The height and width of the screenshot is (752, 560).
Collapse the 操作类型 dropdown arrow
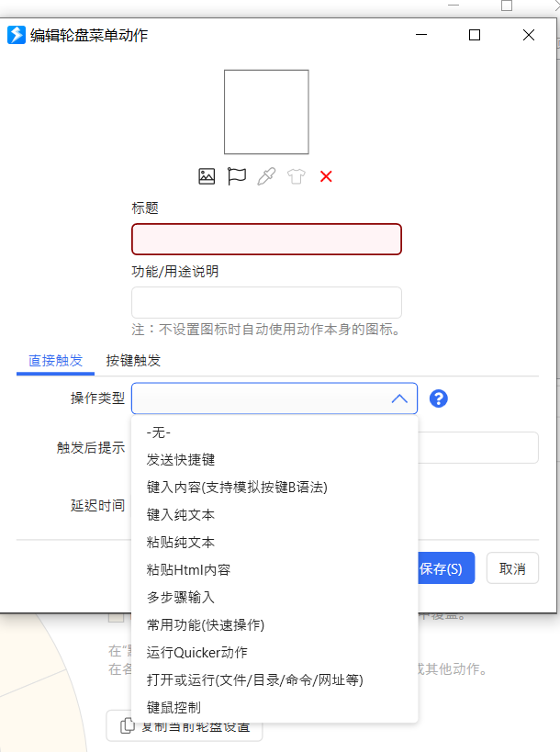pyautogui.click(x=399, y=398)
